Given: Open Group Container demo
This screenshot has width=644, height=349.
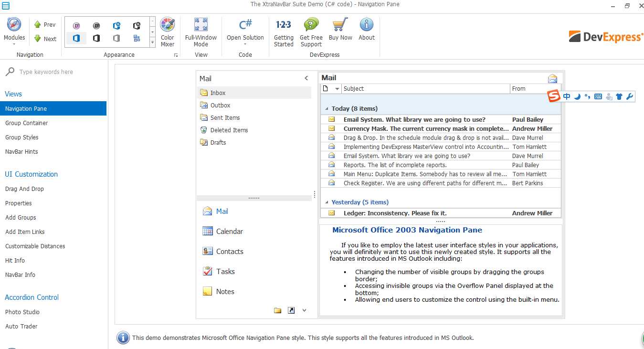Looking at the screenshot, I should (x=27, y=123).
